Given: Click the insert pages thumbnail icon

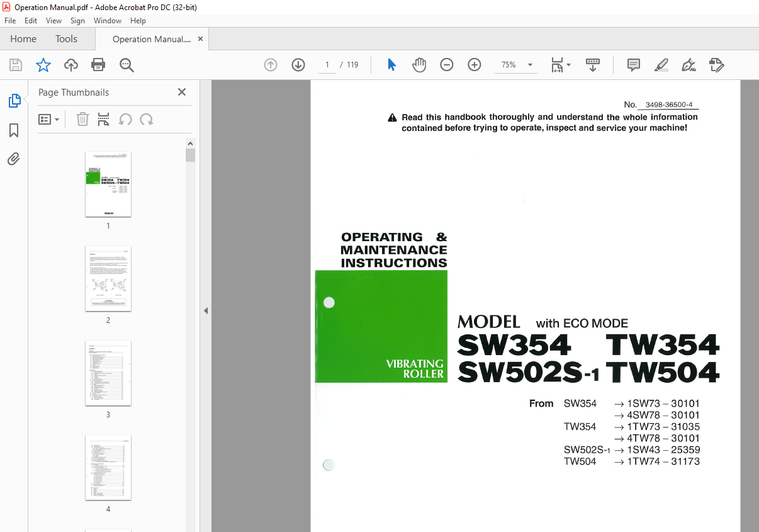Looking at the screenshot, I should (104, 119).
